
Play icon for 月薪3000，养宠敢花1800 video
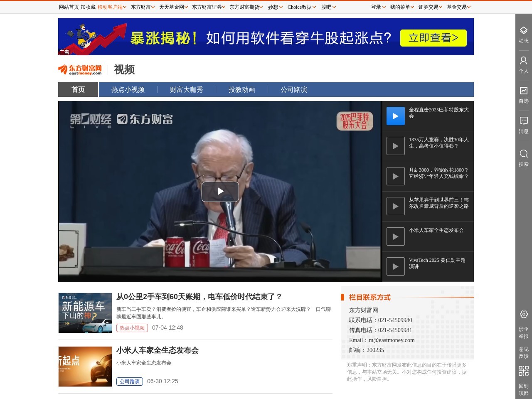396,176
